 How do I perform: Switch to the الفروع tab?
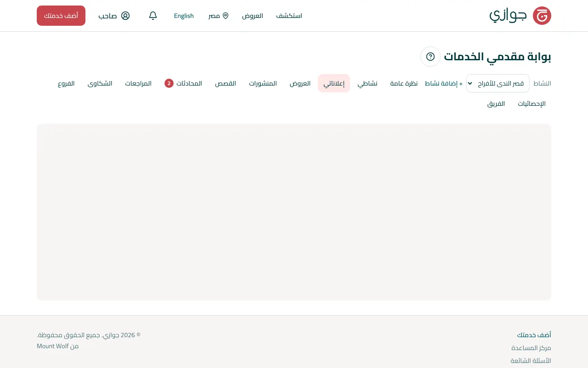click(x=66, y=83)
